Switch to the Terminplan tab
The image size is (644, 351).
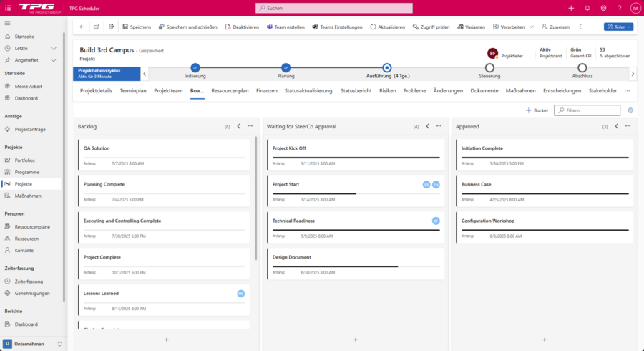(133, 91)
